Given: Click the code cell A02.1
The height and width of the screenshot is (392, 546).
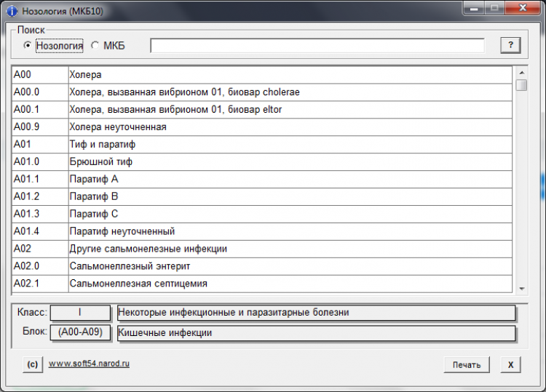Looking at the screenshot, I should point(40,284).
